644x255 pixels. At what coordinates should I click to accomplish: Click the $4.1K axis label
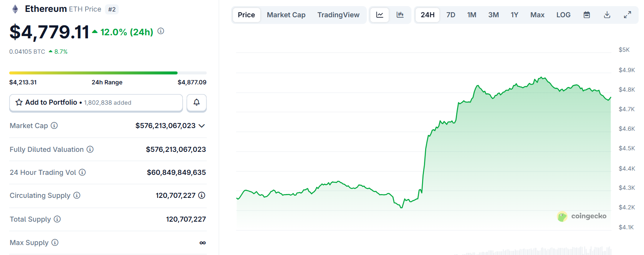626,227
